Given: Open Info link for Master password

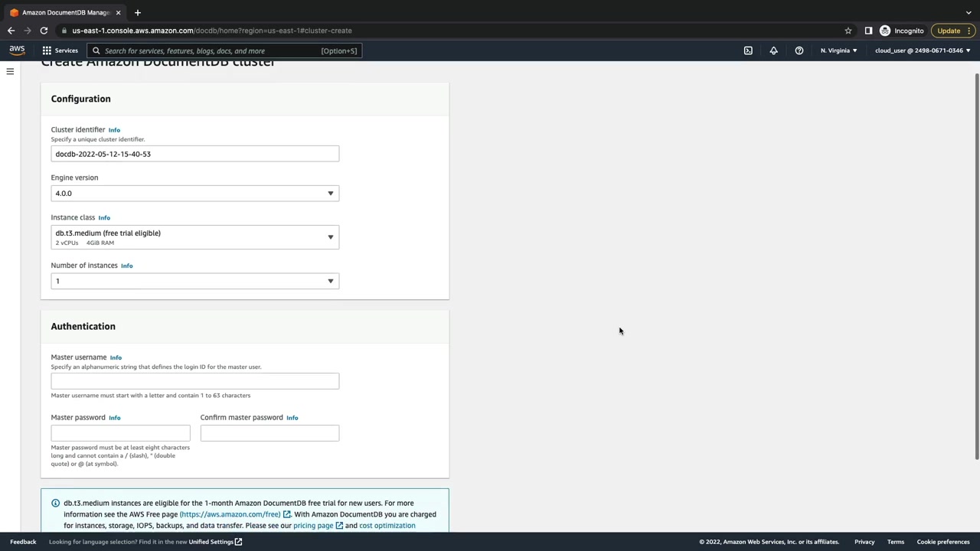Looking at the screenshot, I should click(x=114, y=418).
